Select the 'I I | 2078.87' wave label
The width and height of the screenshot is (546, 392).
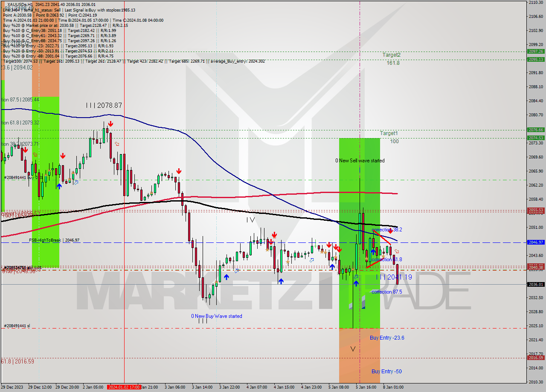pyautogui.click(x=104, y=105)
